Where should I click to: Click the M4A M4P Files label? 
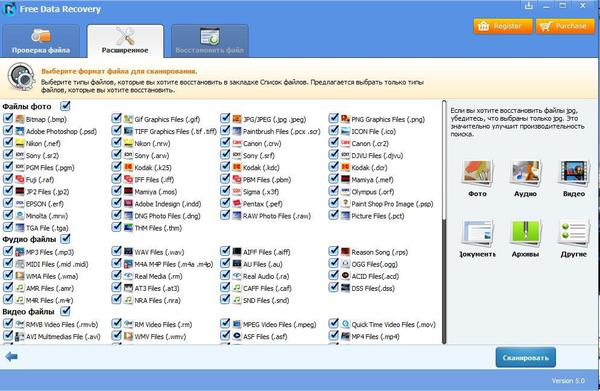point(173,264)
